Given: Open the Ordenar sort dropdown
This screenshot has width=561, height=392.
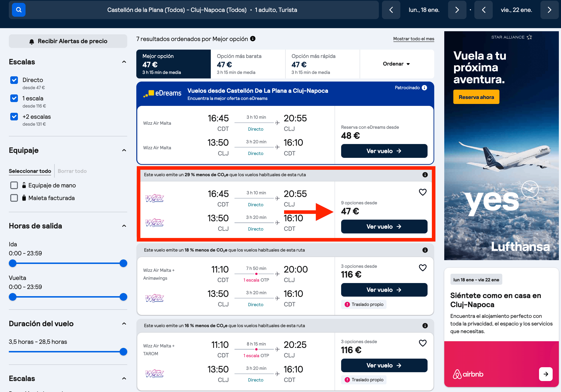Looking at the screenshot, I should coord(397,64).
